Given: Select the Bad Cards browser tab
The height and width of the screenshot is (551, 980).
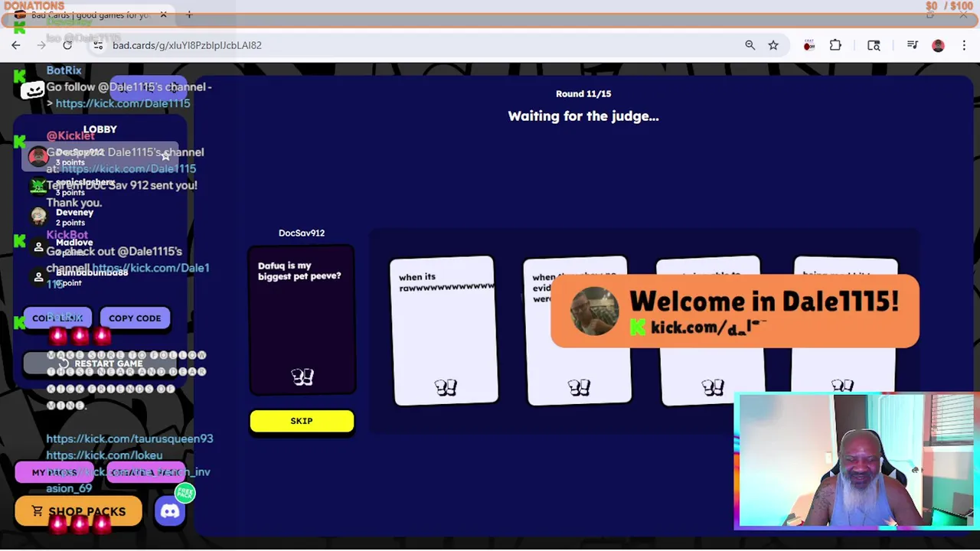Looking at the screenshot, I should pyautogui.click(x=91, y=15).
